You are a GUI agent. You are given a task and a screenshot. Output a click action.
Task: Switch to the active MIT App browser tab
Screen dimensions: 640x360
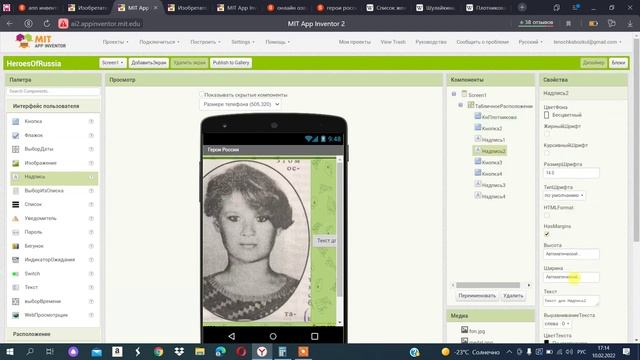pyautogui.click(x=138, y=8)
